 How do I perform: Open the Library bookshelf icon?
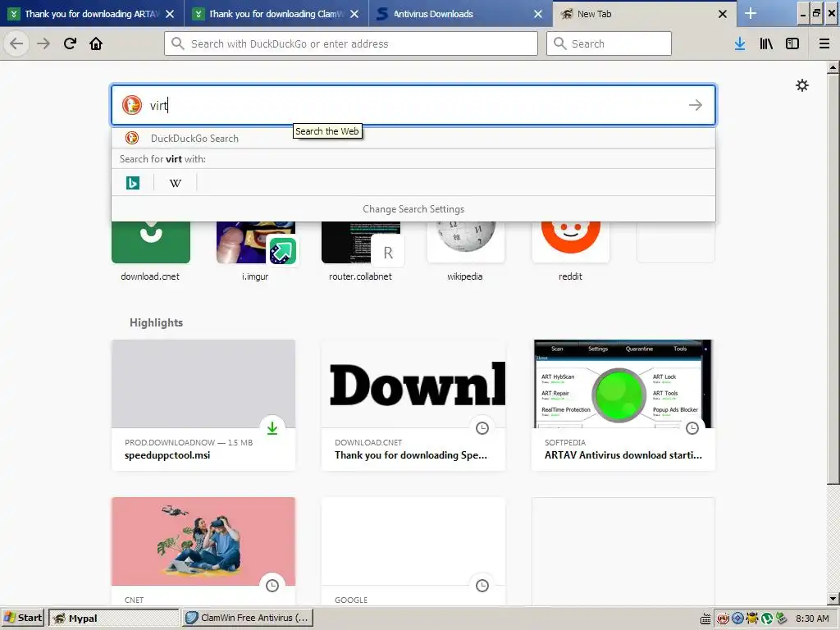point(766,43)
